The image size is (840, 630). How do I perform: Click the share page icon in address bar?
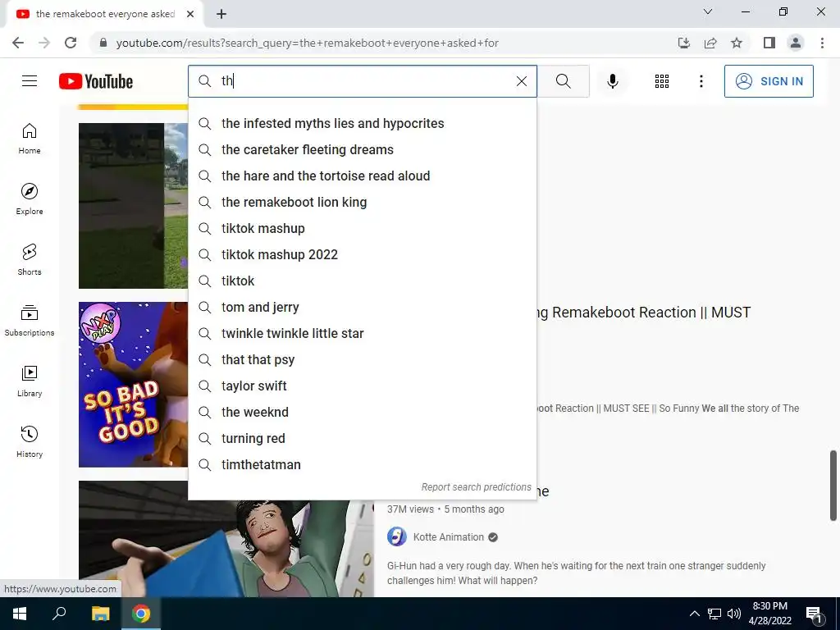pyautogui.click(x=710, y=43)
